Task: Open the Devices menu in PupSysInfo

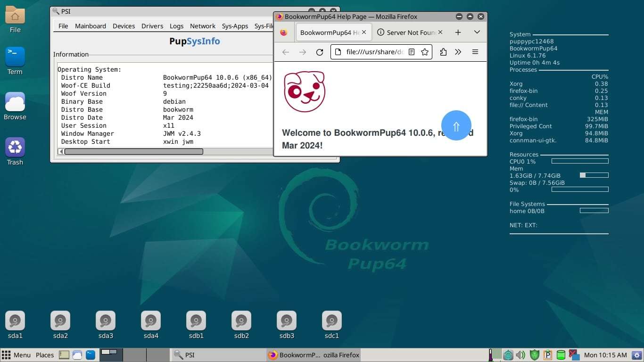Action: point(124,26)
